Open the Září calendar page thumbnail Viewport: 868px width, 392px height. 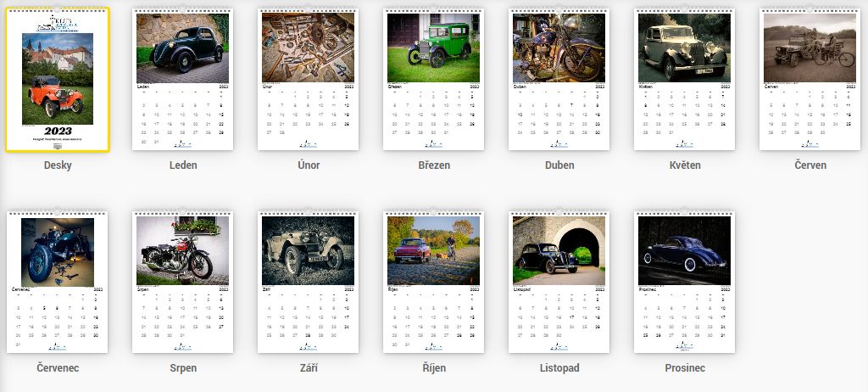click(x=309, y=283)
